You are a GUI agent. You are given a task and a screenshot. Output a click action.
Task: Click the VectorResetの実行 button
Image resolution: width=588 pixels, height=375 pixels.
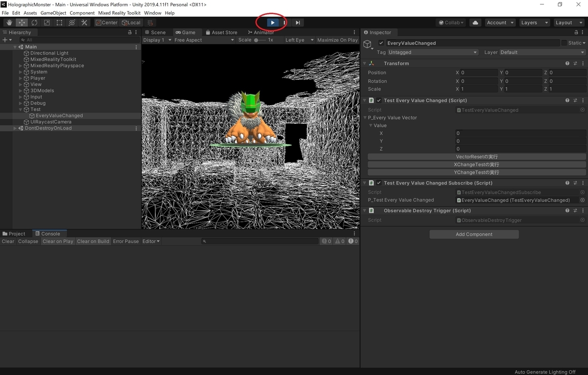click(477, 157)
